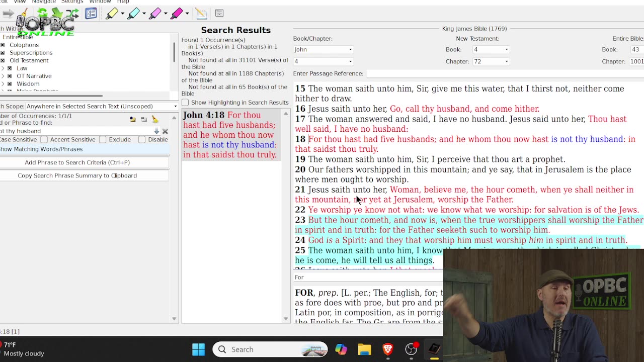Viewport: 644px width, 362px height.
Task: Open the light pink highlighter dropdown arrow
Action: 165,14
